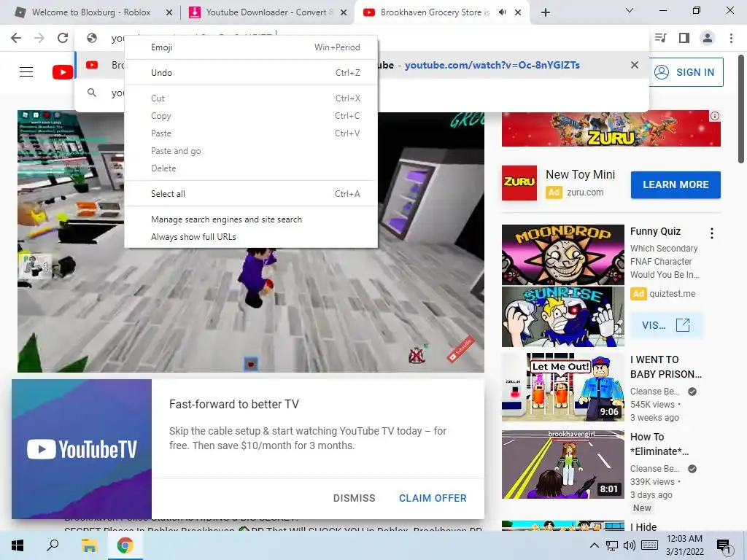Viewport: 747px width, 560px height.
Task: Toggle the browser side panel icon
Action: (684, 38)
